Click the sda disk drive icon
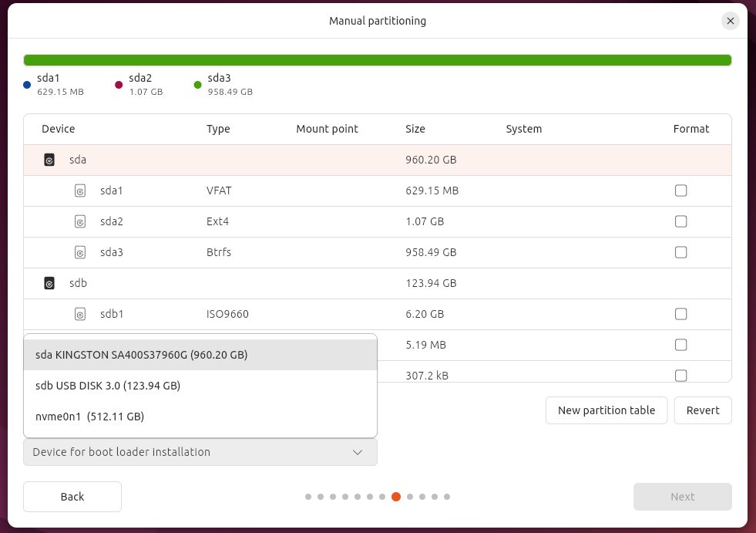The image size is (756, 533). [49, 160]
